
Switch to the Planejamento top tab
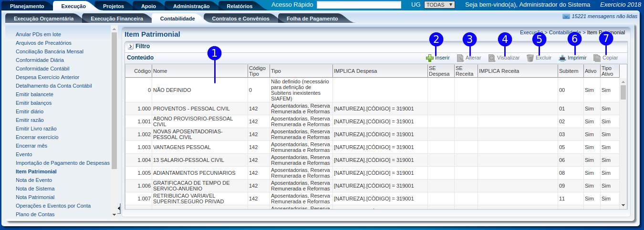(x=27, y=6)
